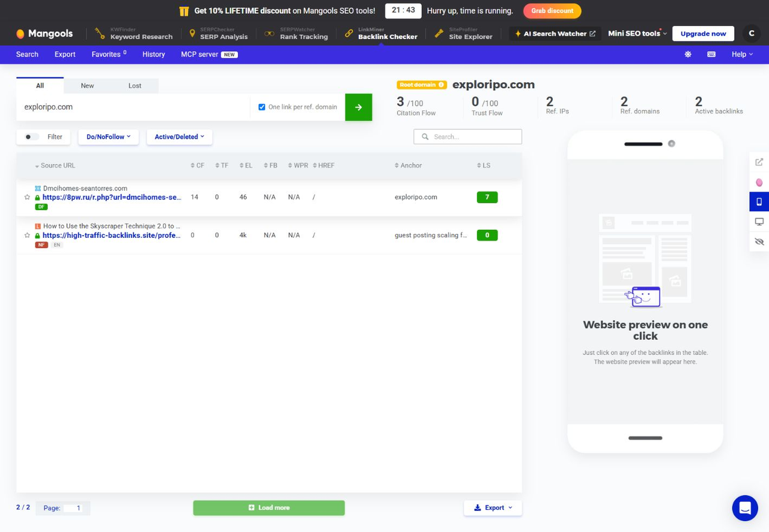Open AI Search Watcher link

pyautogui.click(x=555, y=34)
